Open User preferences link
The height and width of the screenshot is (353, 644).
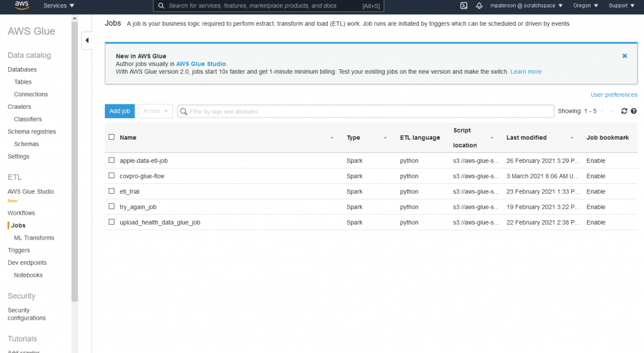[x=614, y=94]
